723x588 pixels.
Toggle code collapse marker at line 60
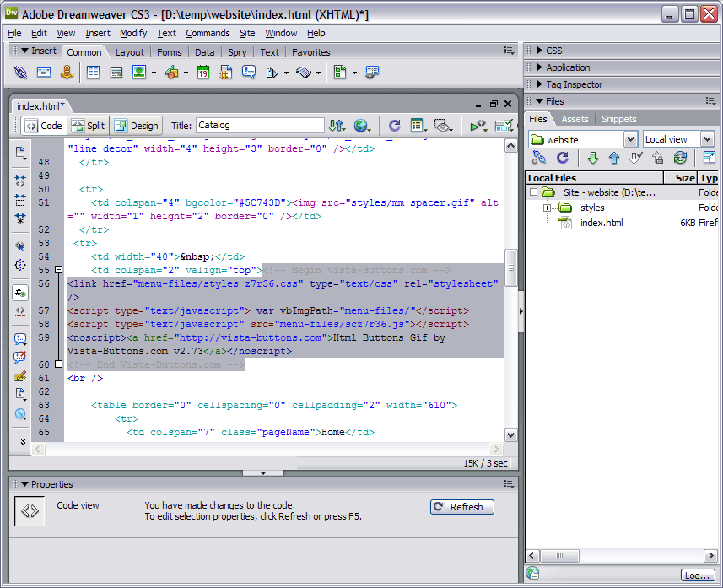[x=58, y=364]
